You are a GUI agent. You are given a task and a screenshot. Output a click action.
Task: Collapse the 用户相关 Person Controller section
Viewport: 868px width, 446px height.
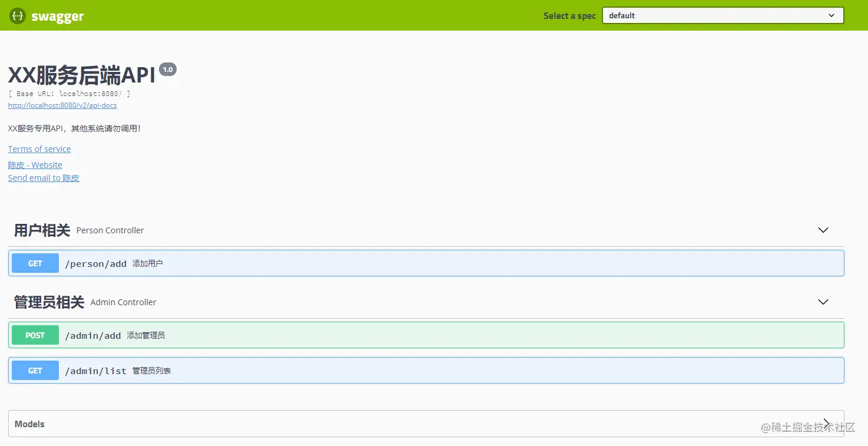[x=823, y=230]
